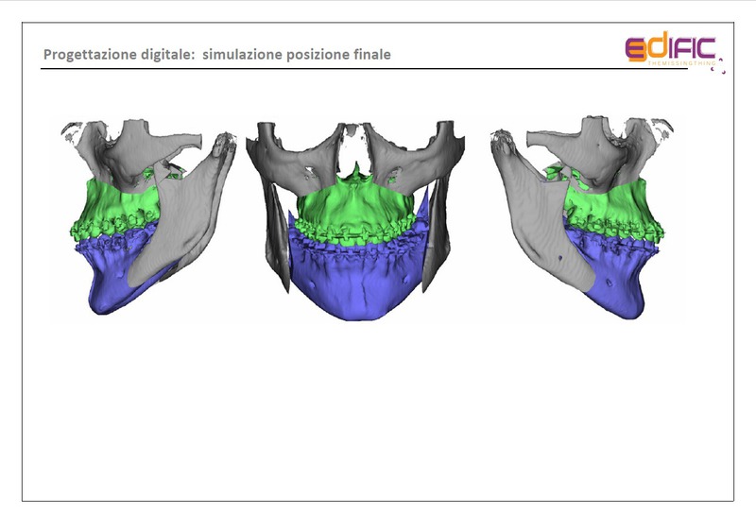Select the slide title "Progettazione digitale"

pos(117,55)
